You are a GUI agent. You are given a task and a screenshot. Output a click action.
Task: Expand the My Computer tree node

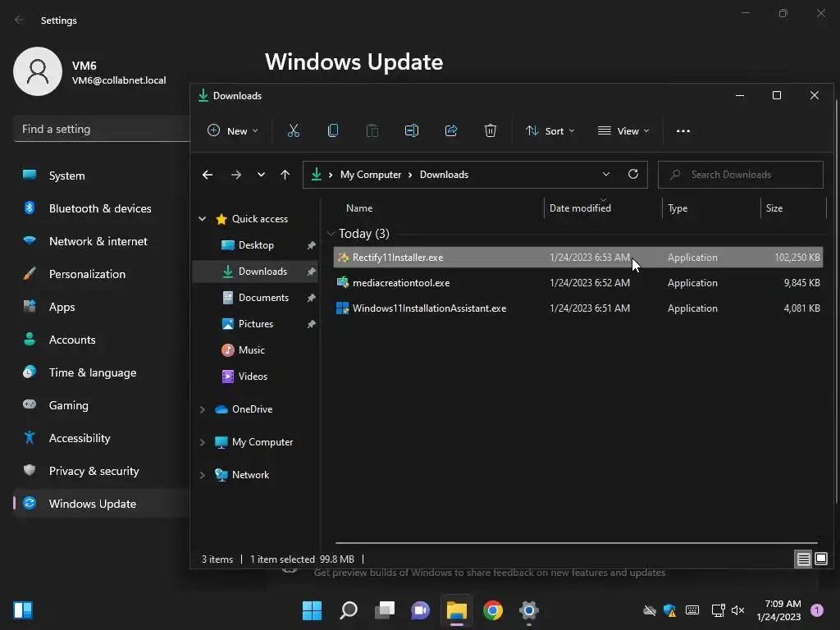coord(203,442)
